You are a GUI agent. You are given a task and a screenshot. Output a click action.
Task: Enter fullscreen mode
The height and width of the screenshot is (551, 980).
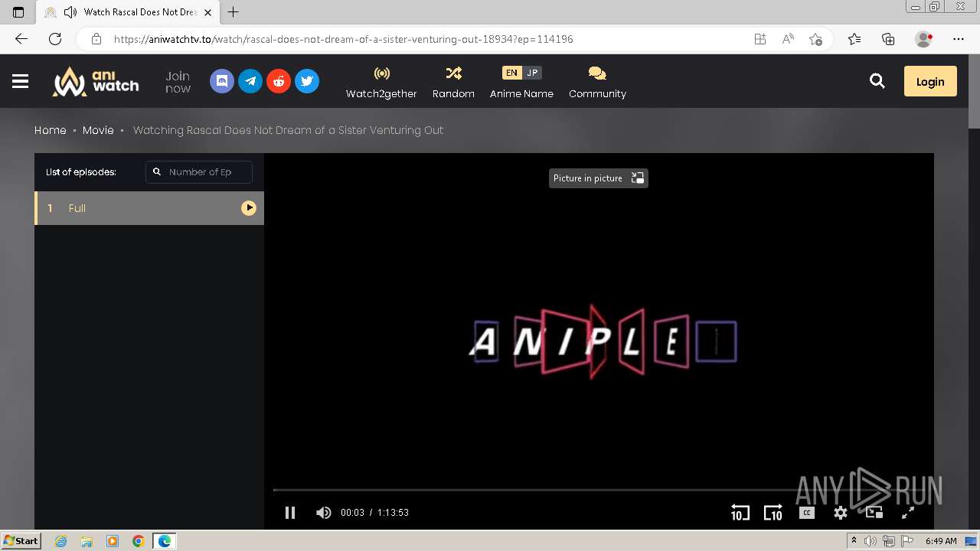(x=908, y=513)
